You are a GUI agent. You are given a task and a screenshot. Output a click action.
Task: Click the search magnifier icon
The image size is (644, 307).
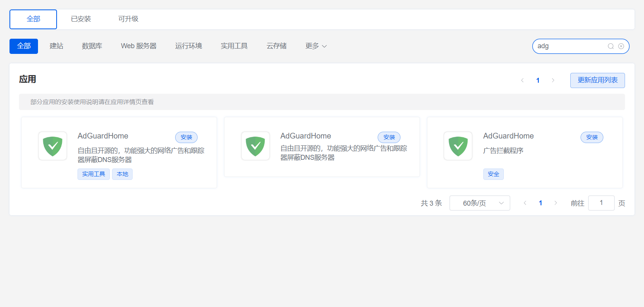611,46
